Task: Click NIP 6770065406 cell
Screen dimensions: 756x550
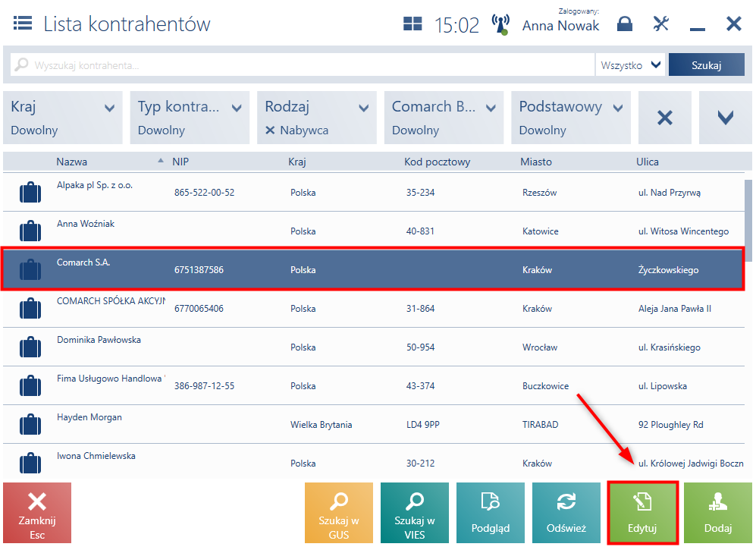Action: point(199,308)
